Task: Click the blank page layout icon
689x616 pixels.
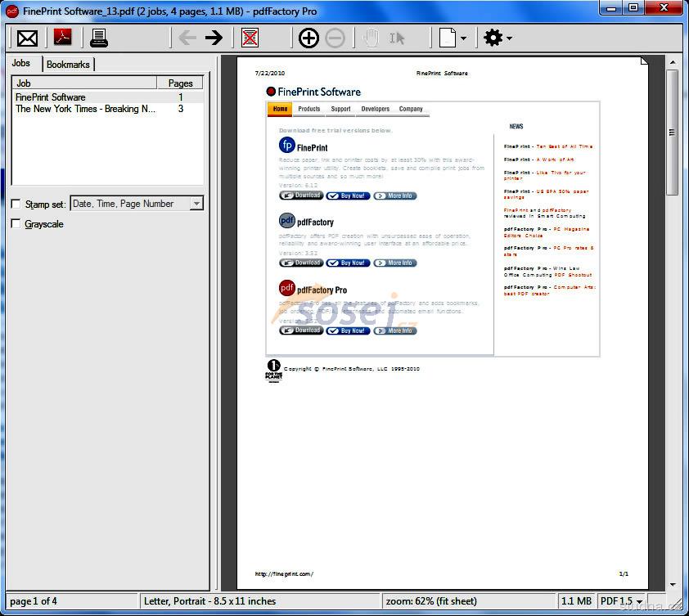Action: pos(448,38)
